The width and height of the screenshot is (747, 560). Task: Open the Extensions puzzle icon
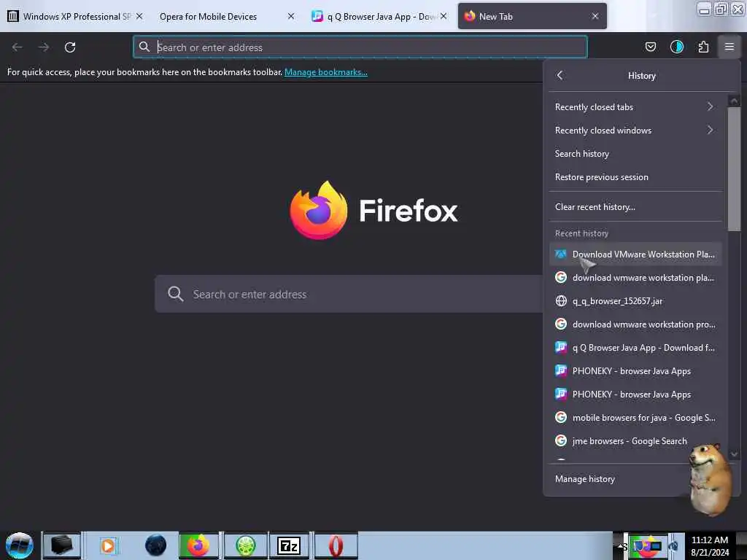pyautogui.click(x=703, y=47)
